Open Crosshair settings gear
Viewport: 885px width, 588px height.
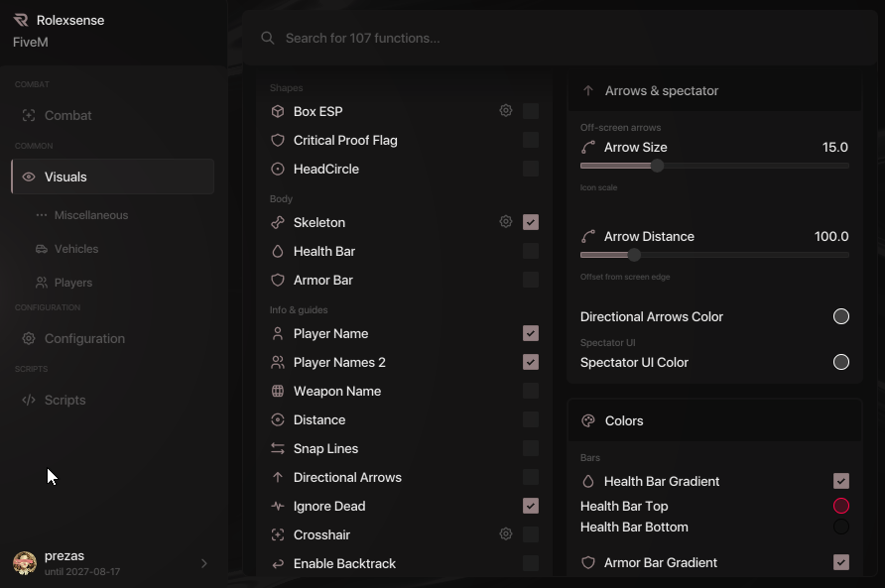(x=506, y=533)
